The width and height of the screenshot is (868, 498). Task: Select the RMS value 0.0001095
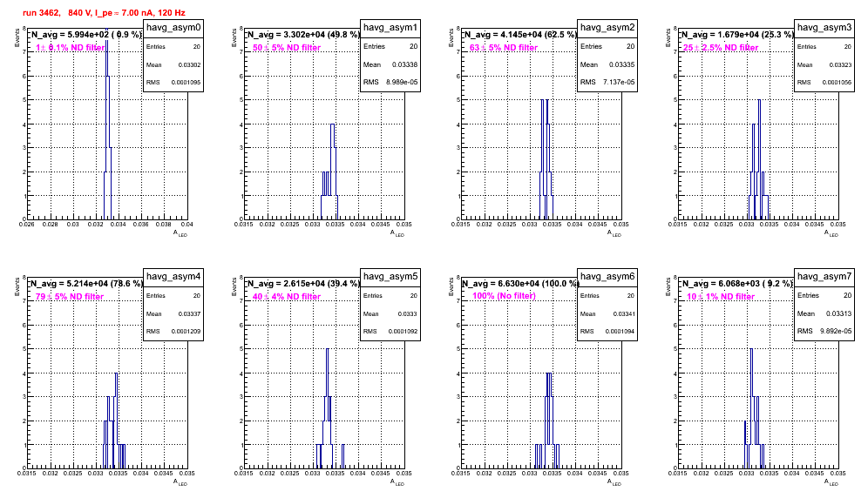click(x=186, y=82)
